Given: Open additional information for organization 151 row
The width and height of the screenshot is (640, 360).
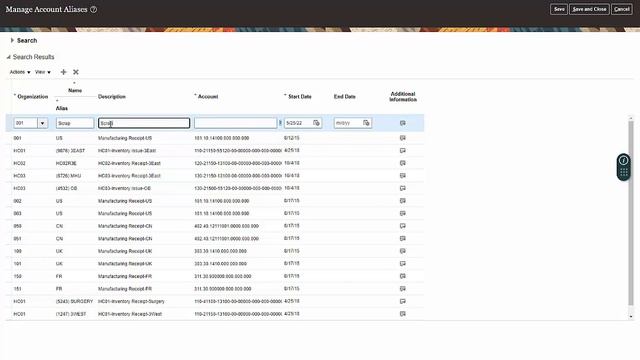Looking at the screenshot, I should [403, 289].
